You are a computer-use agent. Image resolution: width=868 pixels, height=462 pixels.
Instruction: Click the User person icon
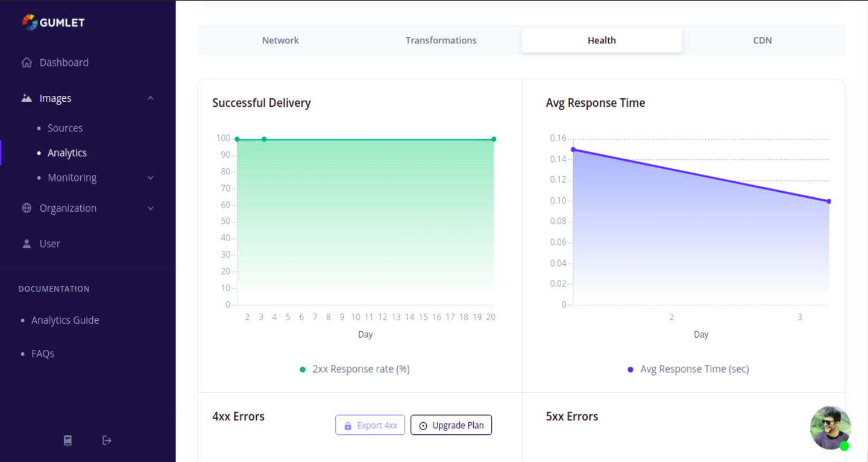point(27,244)
